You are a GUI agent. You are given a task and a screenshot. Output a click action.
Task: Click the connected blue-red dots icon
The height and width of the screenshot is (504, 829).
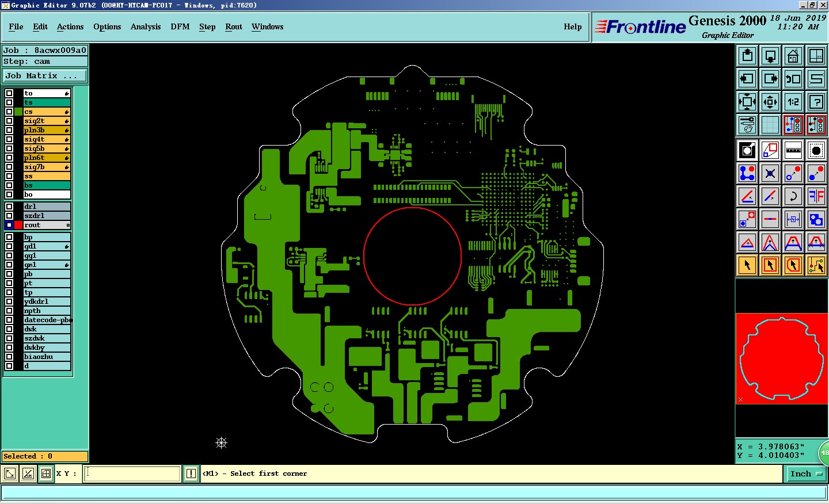pyautogui.click(x=747, y=173)
